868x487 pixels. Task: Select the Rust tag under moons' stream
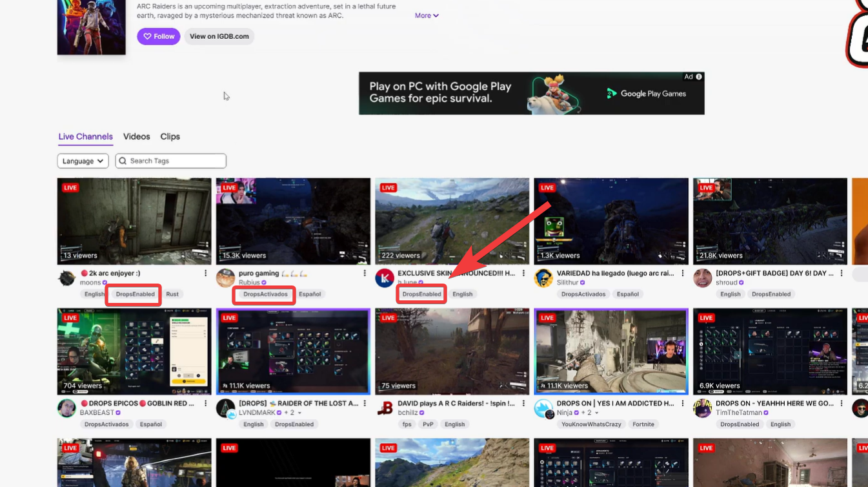coord(172,294)
